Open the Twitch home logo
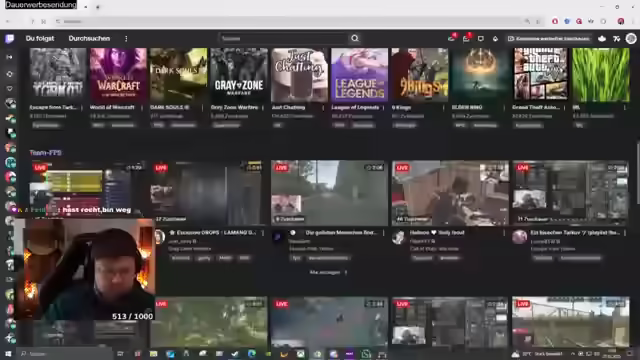Viewport: 640px width, 360px height. [9, 38]
